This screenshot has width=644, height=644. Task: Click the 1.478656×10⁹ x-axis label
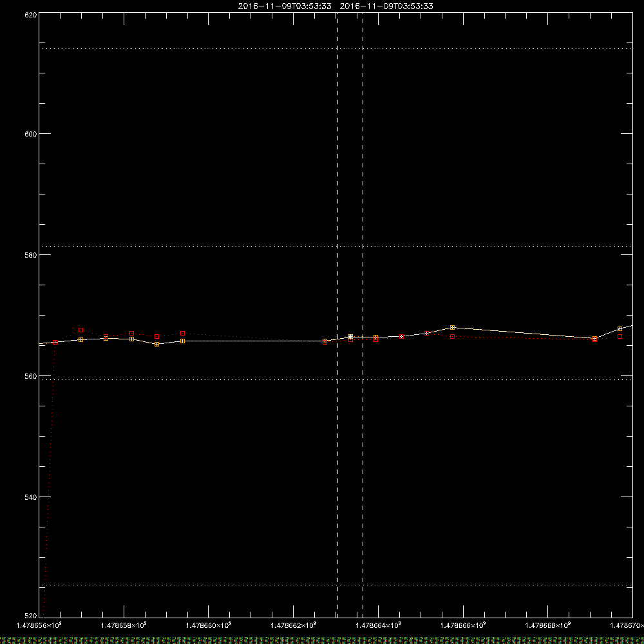point(39,625)
